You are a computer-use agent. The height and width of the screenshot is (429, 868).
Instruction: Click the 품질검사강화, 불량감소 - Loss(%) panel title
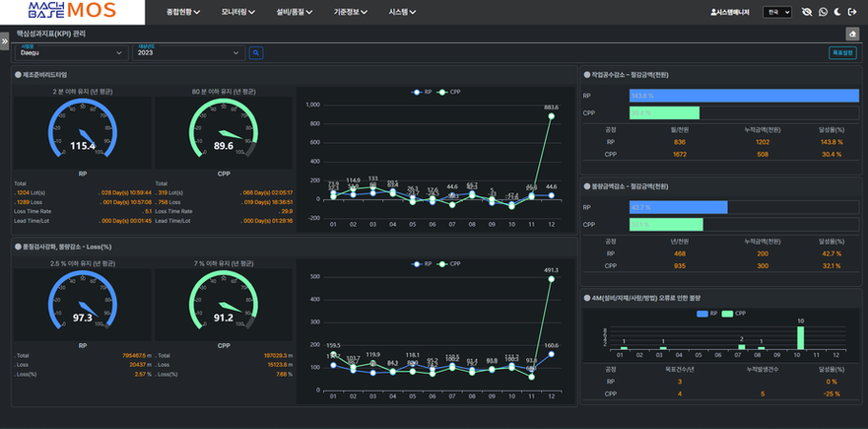point(67,247)
